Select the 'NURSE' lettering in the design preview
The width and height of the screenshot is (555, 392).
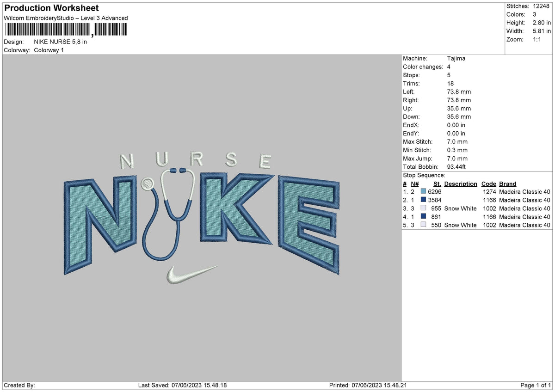(196, 160)
